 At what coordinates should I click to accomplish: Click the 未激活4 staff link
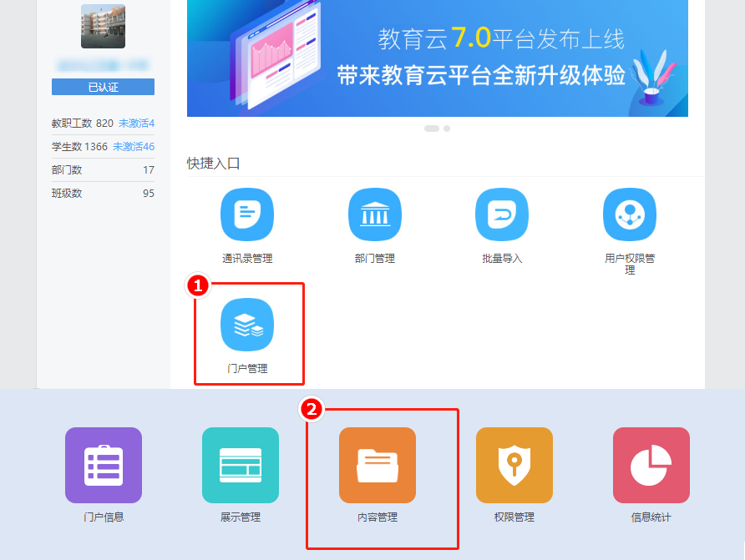(x=136, y=124)
